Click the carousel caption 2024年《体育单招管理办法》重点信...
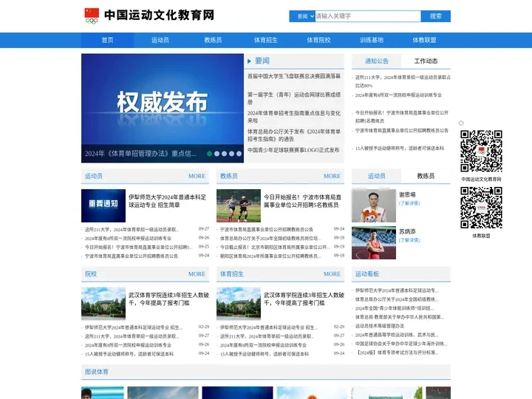Image resolution: width=532 pixels, height=399 pixels. pyautogui.click(x=140, y=154)
